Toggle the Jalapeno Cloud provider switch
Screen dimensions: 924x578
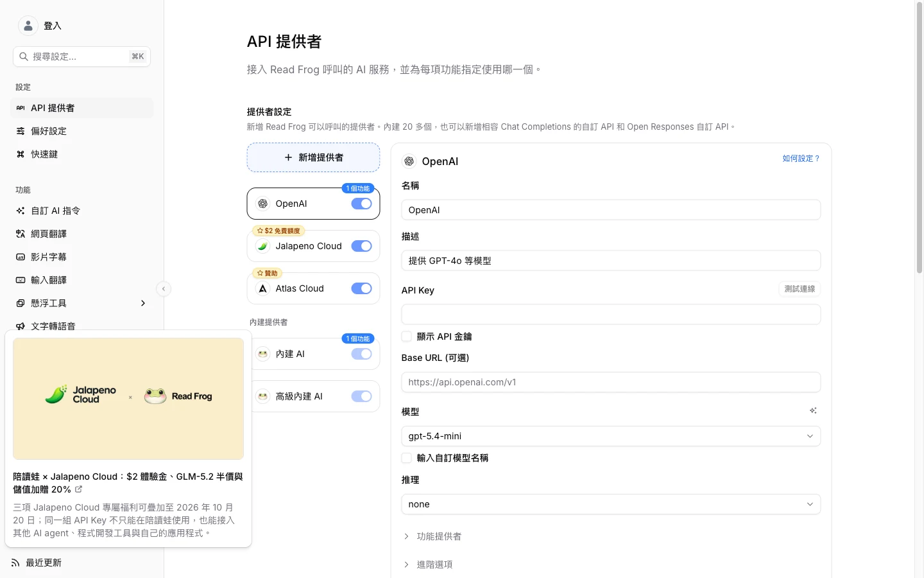coord(361,246)
